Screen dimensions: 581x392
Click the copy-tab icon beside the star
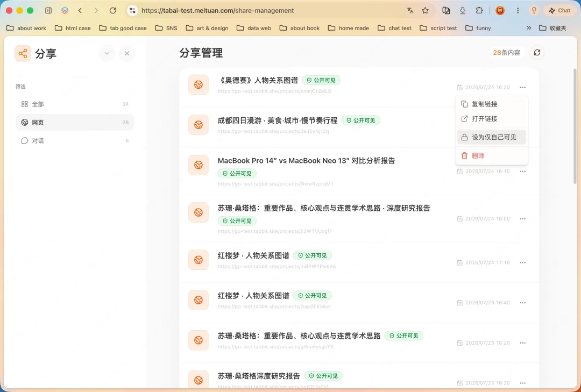(x=446, y=10)
